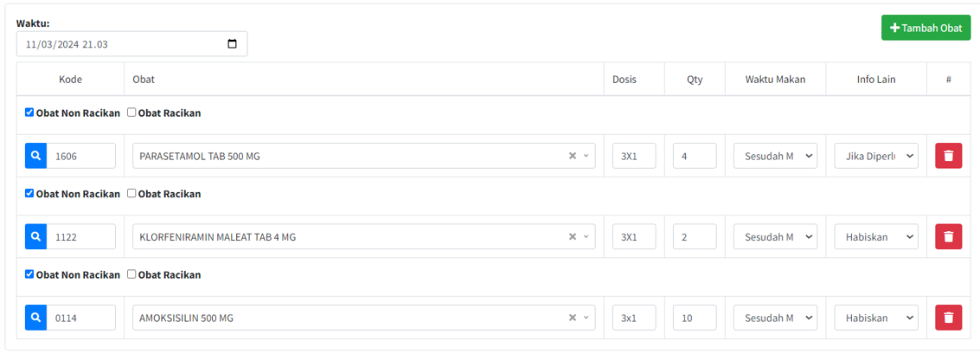Click the search icon beside code 0114
Screen dimensions: 980x354
tap(35, 318)
